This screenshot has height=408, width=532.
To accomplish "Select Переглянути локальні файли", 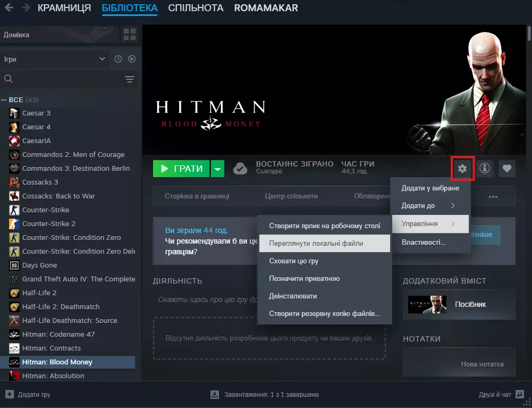I will [x=325, y=243].
